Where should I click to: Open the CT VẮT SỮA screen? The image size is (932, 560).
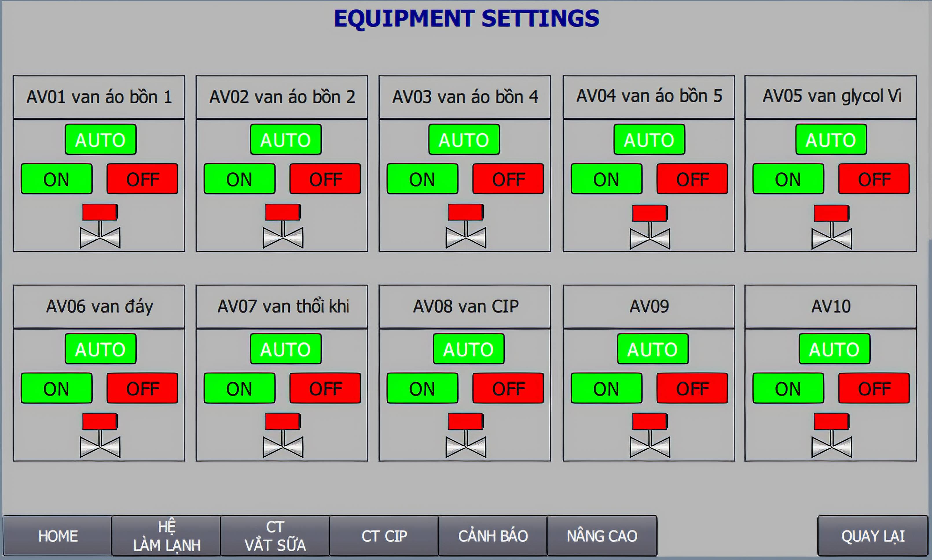[x=275, y=536]
